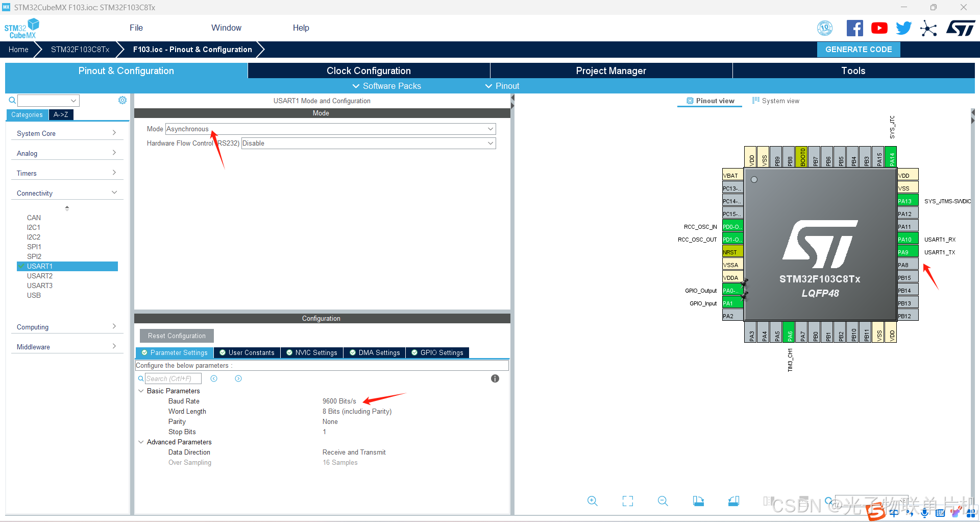The height and width of the screenshot is (522, 980).
Task: Click the STM32F103C8Tx breadcrumb
Action: pos(80,50)
